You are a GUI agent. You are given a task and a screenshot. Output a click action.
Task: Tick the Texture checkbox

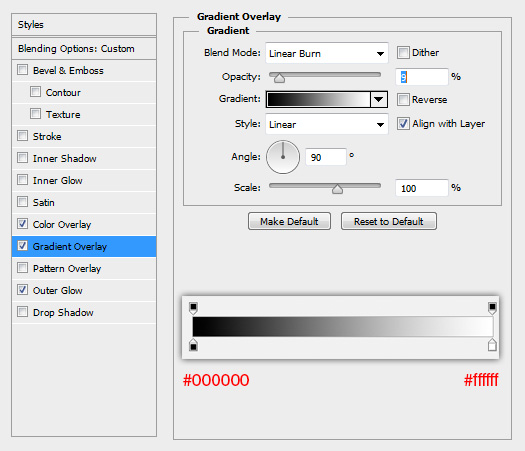(x=35, y=114)
